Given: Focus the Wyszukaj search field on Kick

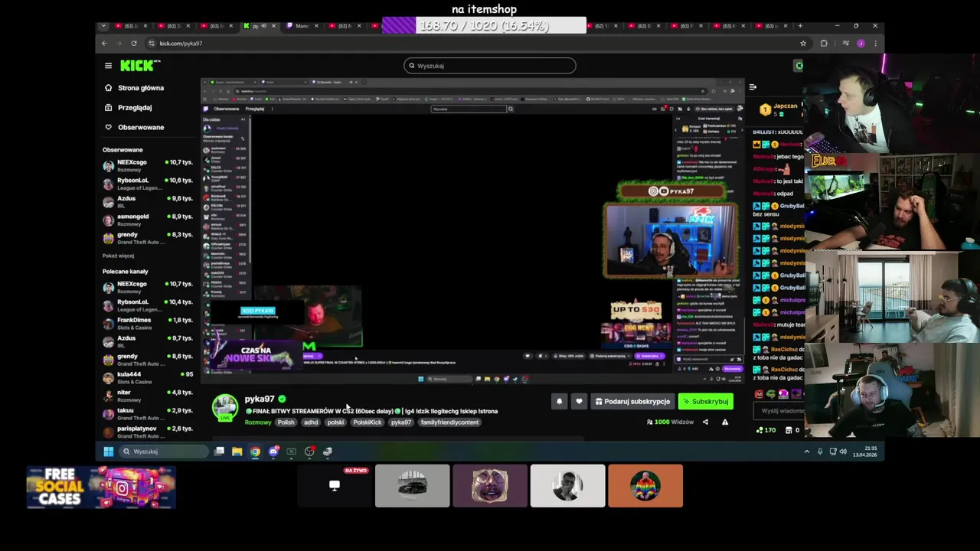Looking at the screenshot, I should coord(490,66).
